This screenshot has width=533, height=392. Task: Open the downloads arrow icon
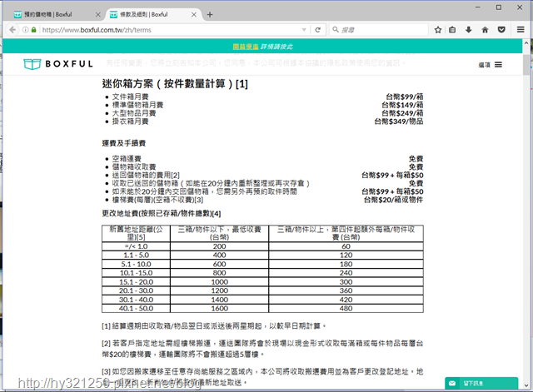(x=469, y=30)
